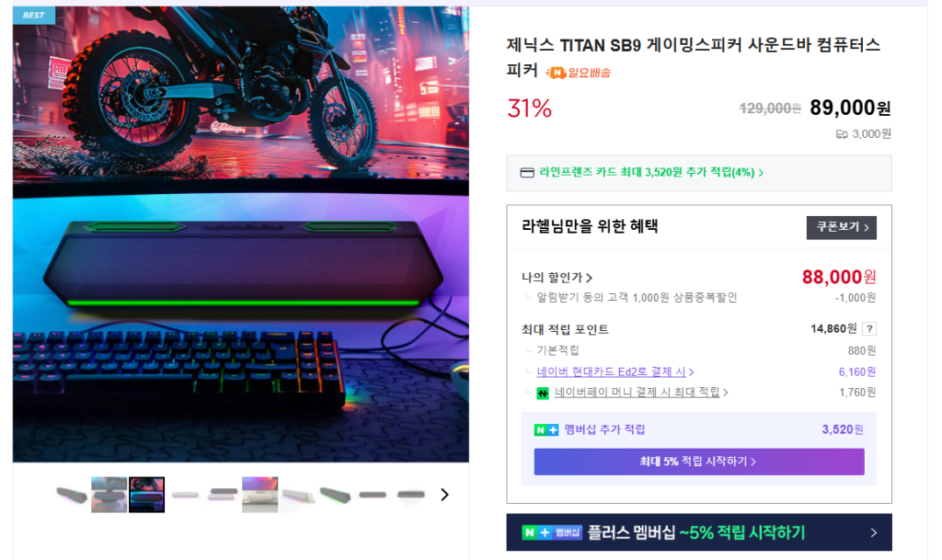Viewport: 942px width, 560px height.
Task: Select the monitor setup thumbnail
Action: point(109,495)
